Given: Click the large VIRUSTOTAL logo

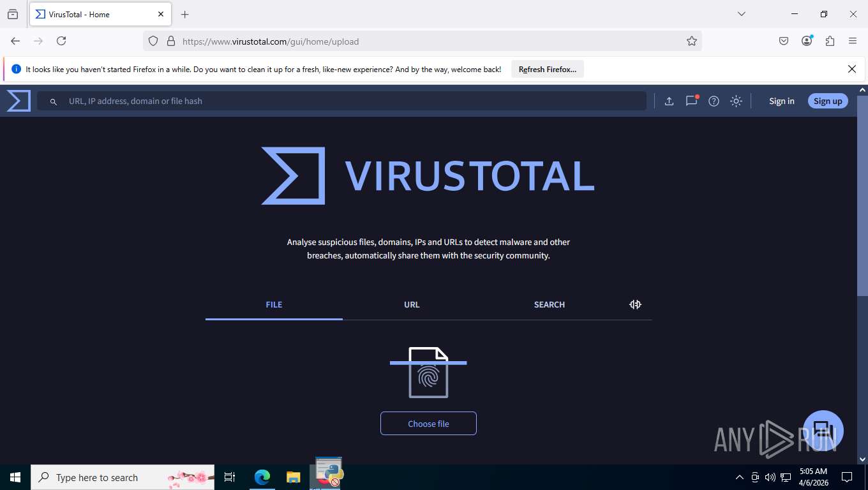Looking at the screenshot, I should (x=428, y=175).
